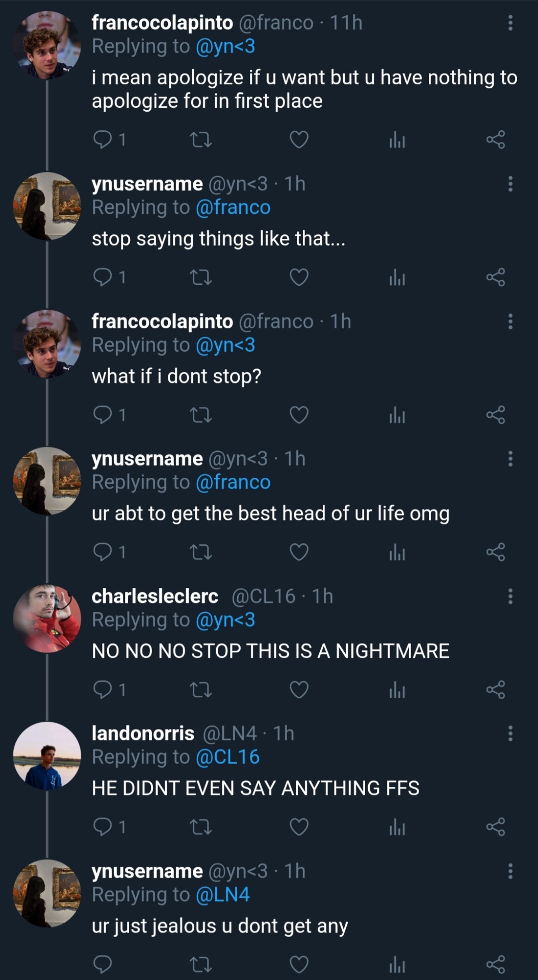This screenshot has height=980, width=538.
Task: Open the @LN4 mention link in last reply
Action: (222, 895)
